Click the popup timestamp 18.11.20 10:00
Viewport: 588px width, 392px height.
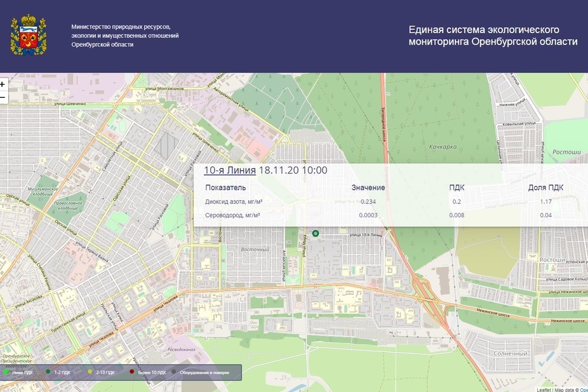[x=293, y=170]
